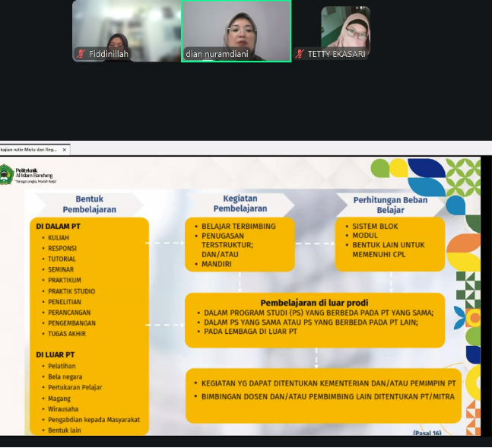
Task: Click Fiddinillah's muted microphone icon
Action: (x=81, y=54)
